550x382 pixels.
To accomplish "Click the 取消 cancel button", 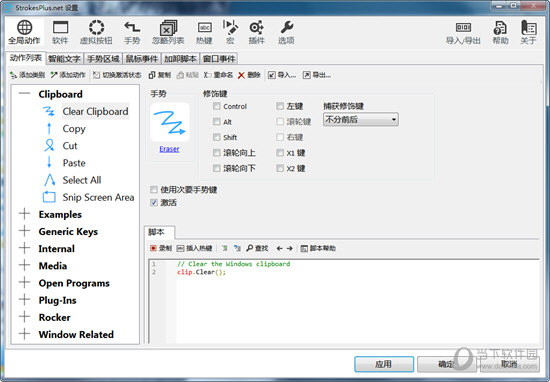I will coord(509,364).
